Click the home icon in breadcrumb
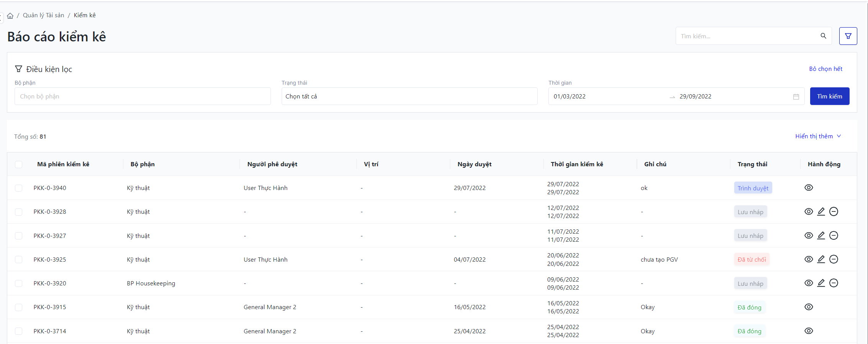868x344 pixels. coord(10,16)
